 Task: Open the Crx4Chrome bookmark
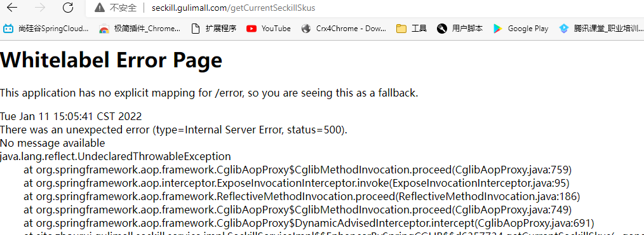(344, 29)
